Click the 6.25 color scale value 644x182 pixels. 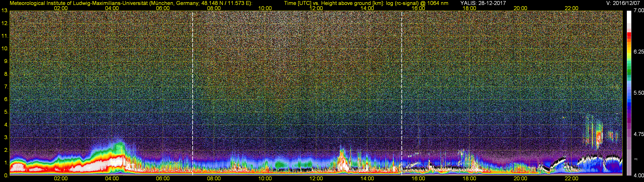click(638, 52)
